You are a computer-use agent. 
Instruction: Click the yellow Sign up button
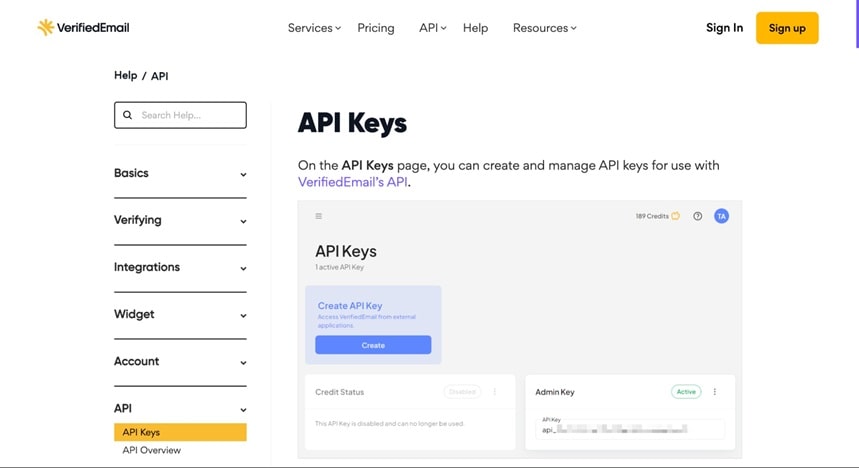pyautogui.click(x=787, y=28)
